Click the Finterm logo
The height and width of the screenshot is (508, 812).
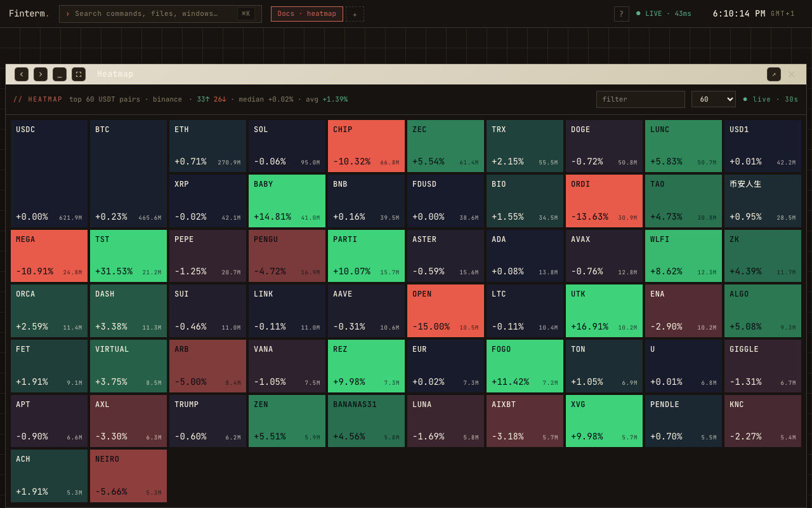pyautogui.click(x=29, y=14)
